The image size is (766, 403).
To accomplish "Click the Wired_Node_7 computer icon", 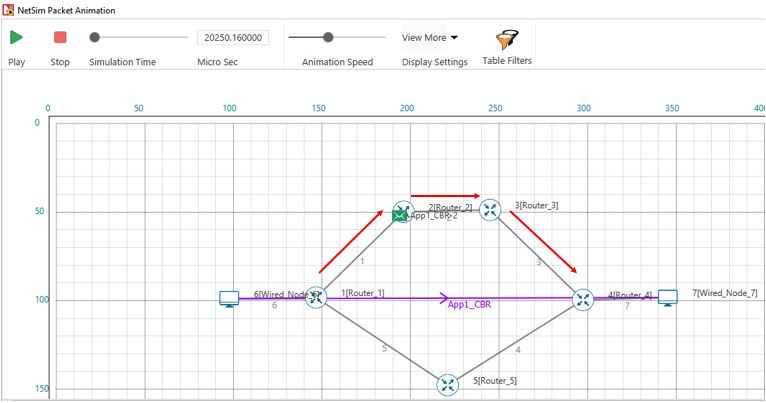I will point(667,299).
